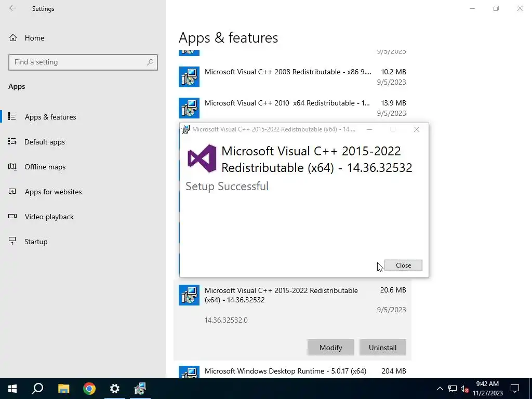This screenshot has width=532, height=399.
Task: Show hidden system tray icons
Action: pyautogui.click(x=440, y=389)
